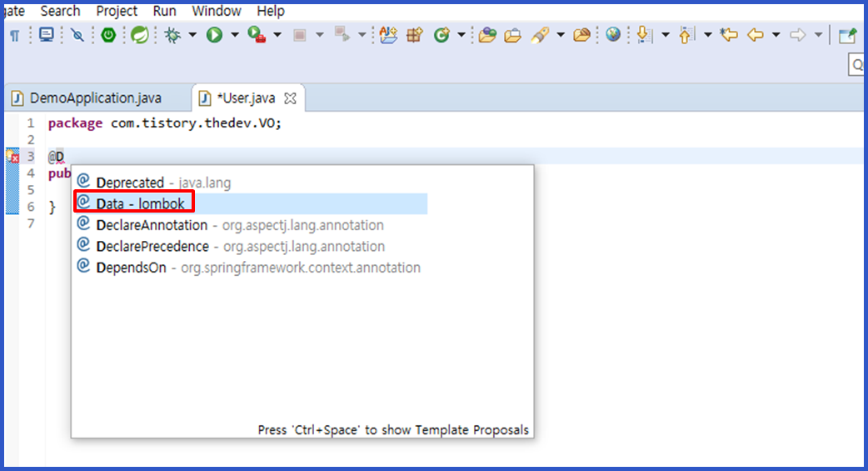Click the web browser globe icon
This screenshot has width=868, height=471.
coord(613,35)
